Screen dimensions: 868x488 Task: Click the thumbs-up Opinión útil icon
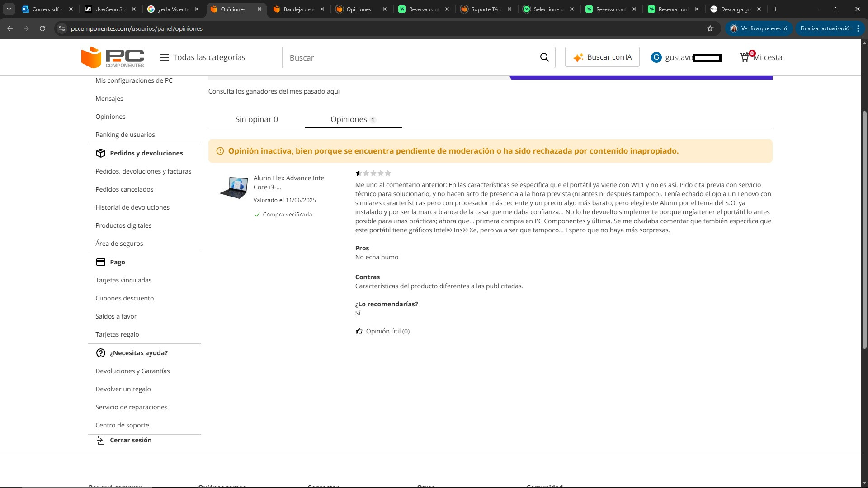coord(359,331)
